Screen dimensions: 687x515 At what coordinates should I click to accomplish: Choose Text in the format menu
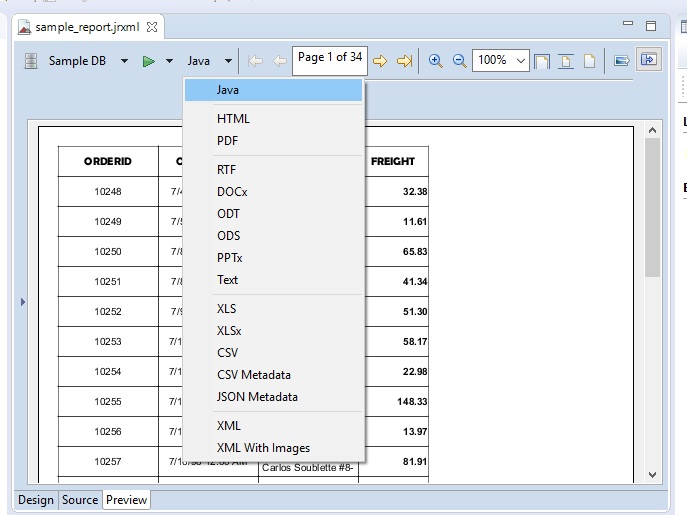pyautogui.click(x=273, y=280)
